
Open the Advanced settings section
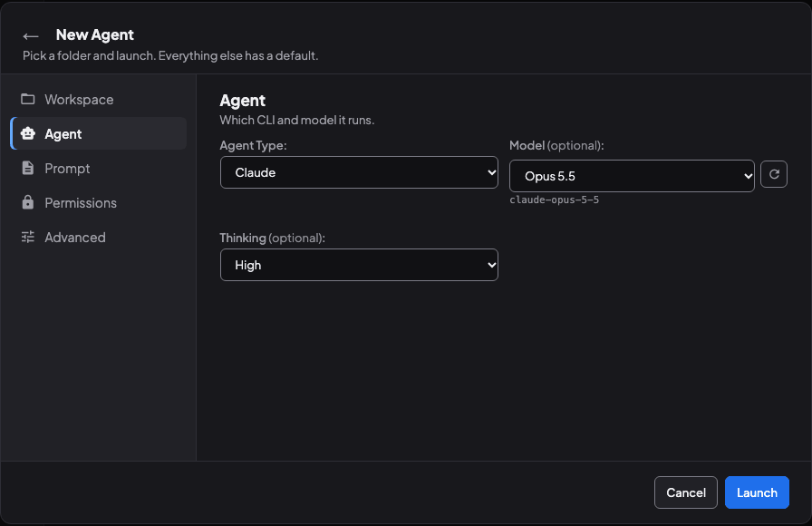(x=99, y=237)
